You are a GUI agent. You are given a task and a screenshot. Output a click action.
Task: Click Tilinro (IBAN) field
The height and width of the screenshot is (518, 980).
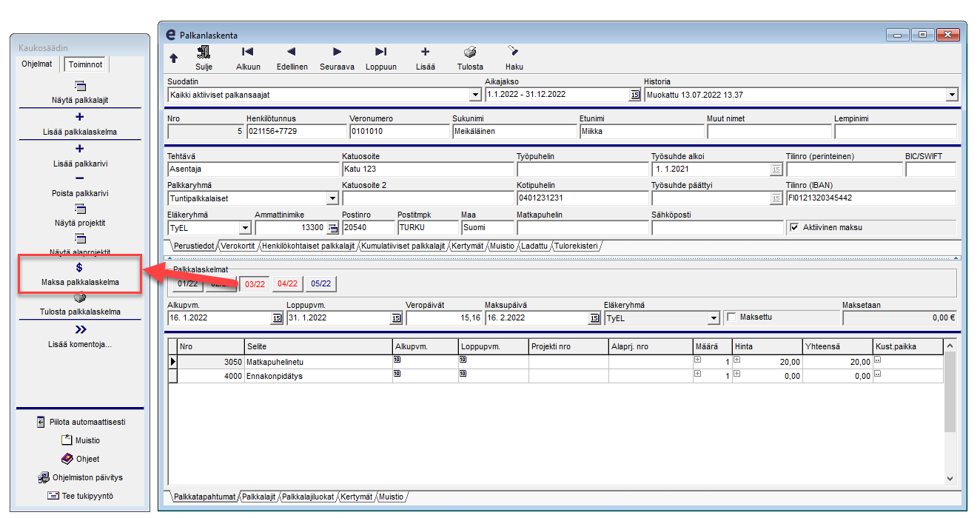(870, 198)
